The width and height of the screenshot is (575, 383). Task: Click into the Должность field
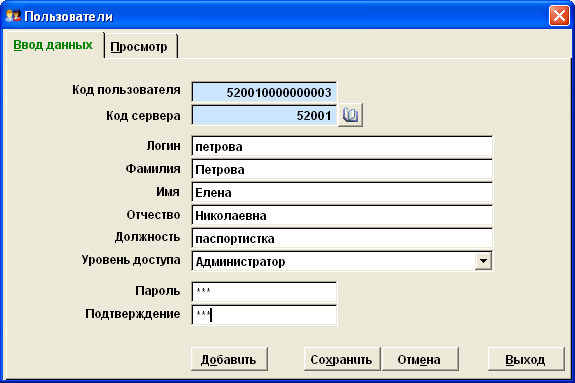tap(342, 238)
